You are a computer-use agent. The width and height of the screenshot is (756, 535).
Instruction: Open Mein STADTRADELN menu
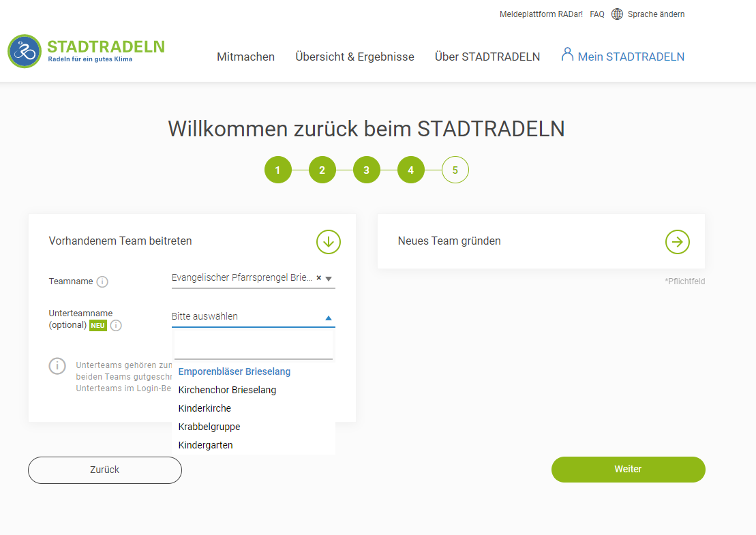point(631,57)
